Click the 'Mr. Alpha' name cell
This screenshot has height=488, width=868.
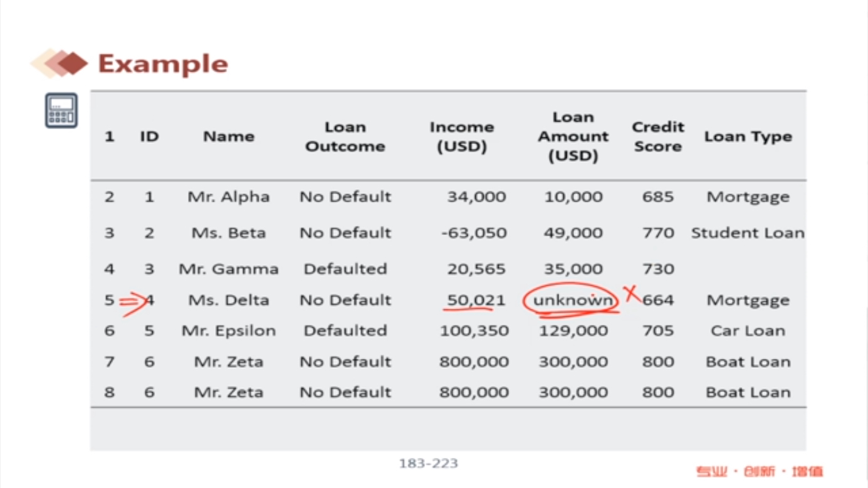228,197
